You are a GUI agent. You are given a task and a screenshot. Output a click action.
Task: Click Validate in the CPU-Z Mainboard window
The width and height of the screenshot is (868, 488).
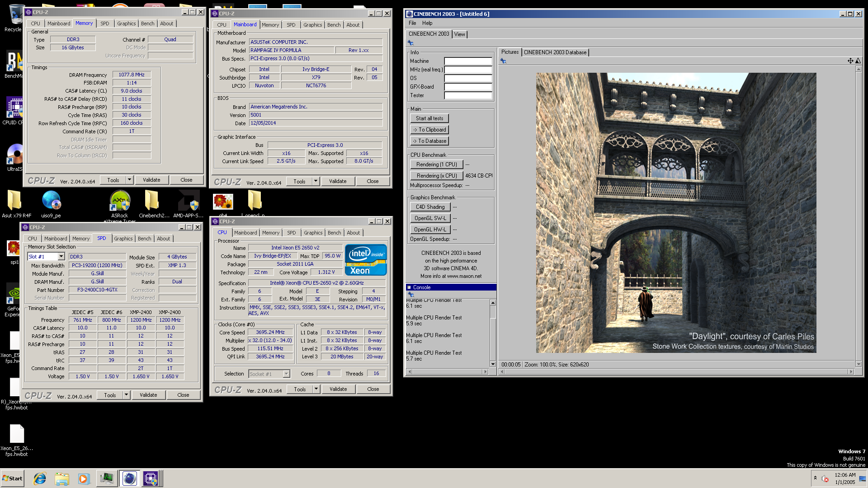(338, 181)
